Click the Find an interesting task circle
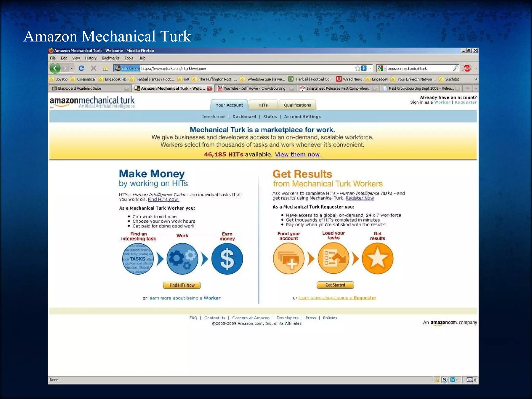Screen dimensions: 532x399 coord(138,259)
